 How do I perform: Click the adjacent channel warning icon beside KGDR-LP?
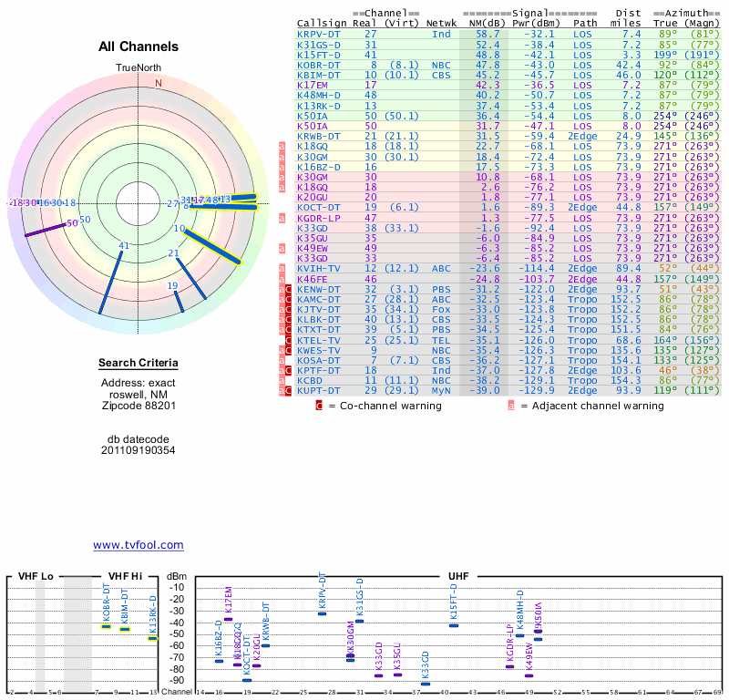282,218
